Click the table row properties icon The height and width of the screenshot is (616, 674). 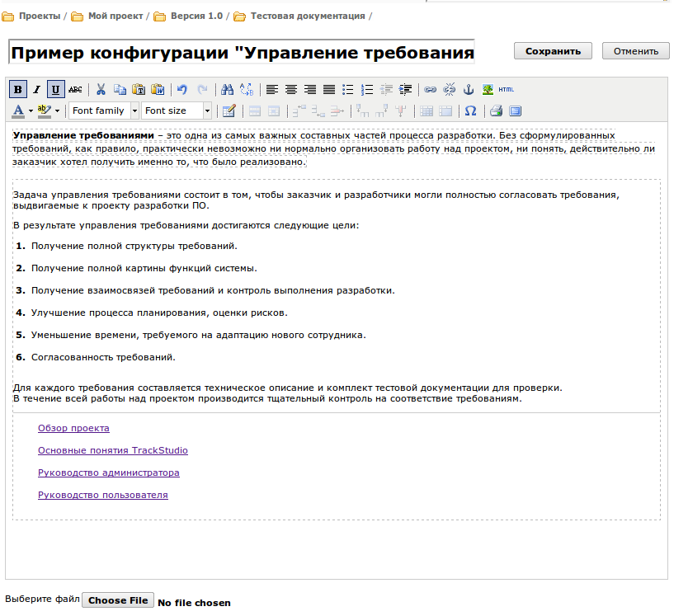[x=255, y=111]
